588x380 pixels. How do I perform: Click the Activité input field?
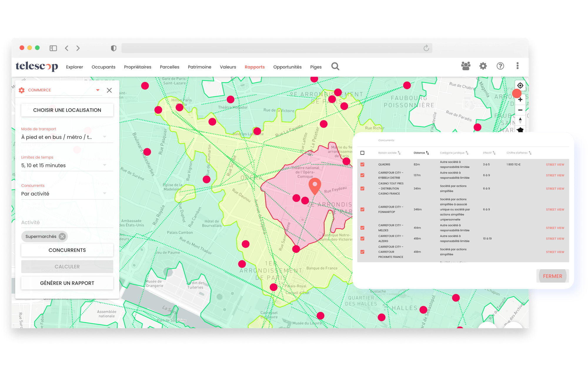(x=67, y=222)
